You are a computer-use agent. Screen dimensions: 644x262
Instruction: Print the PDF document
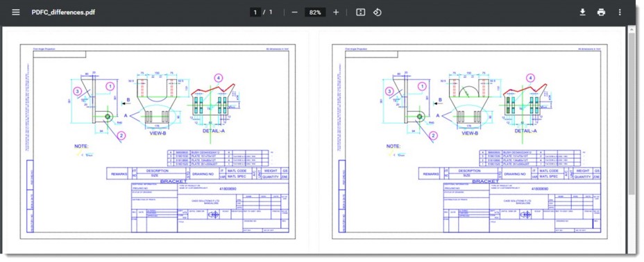click(601, 13)
